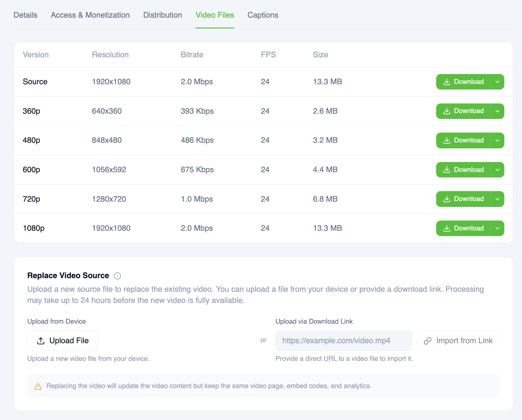The image size is (522, 420).
Task: Select the 393 Kbps bitrate cell
Action: tap(197, 111)
